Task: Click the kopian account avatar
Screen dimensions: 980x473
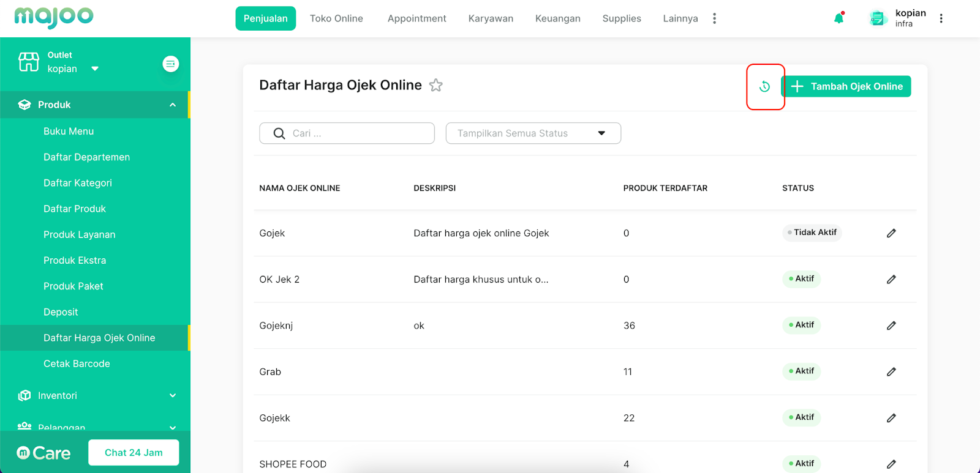Action: 878,18
